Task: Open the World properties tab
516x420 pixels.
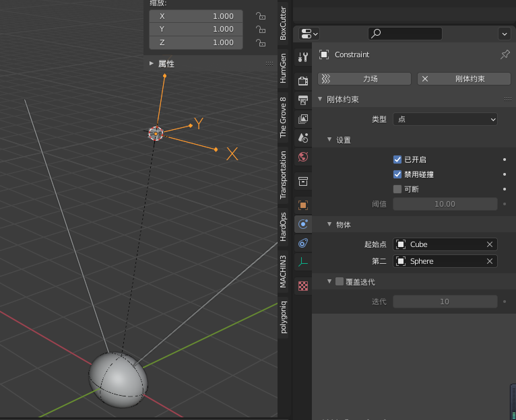Action: click(302, 157)
